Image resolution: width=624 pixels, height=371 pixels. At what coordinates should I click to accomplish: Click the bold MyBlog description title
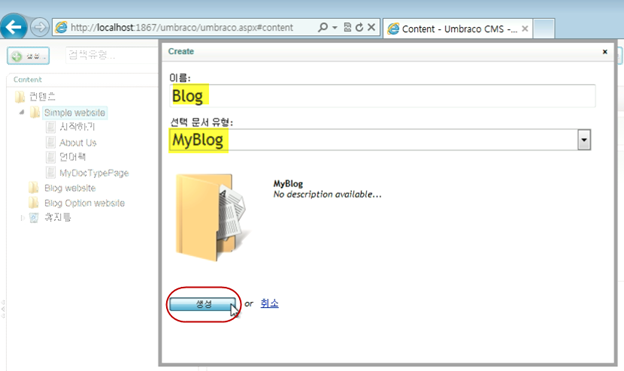288,184
